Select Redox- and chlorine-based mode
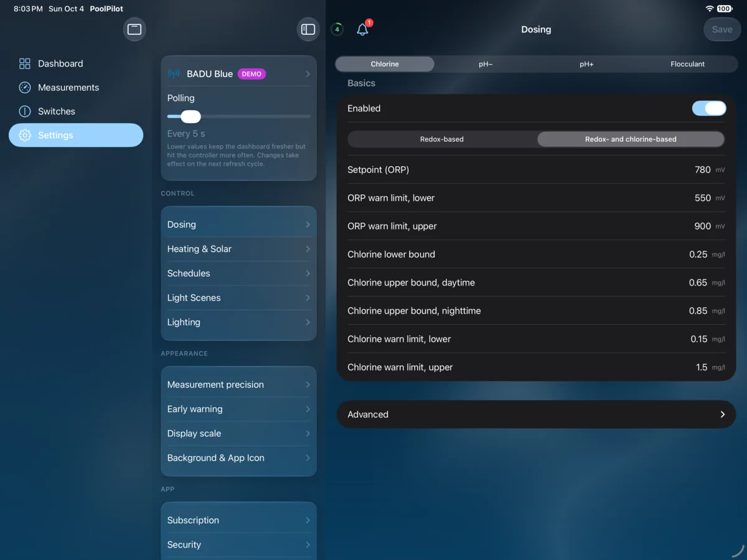Screen dimensions: 747x560 [631, 139]
